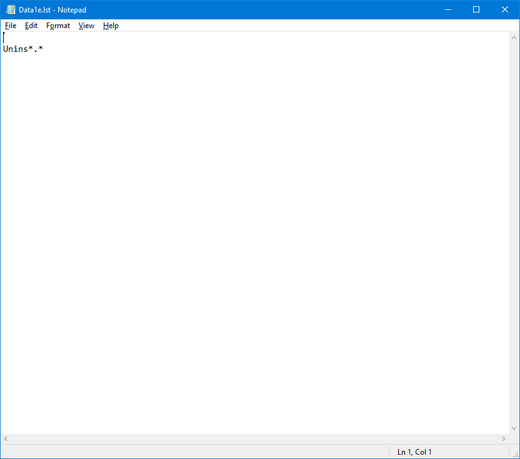Click the vertical scrollbar up arrow
Image resolution: width=520 pixels, height=459 pixels.
pyautogui.click(x=514, y=38)
